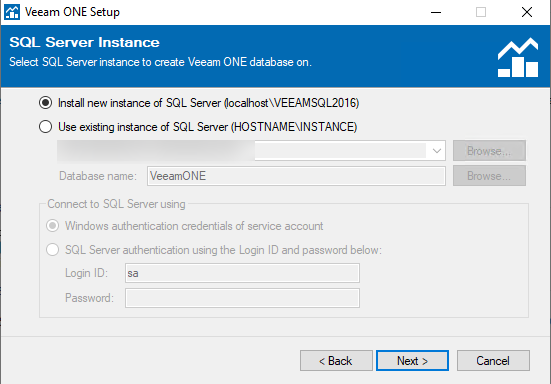The width and height of the screenshot is (551, 384).
Task: Click the Login ID field
Action: 242,273
